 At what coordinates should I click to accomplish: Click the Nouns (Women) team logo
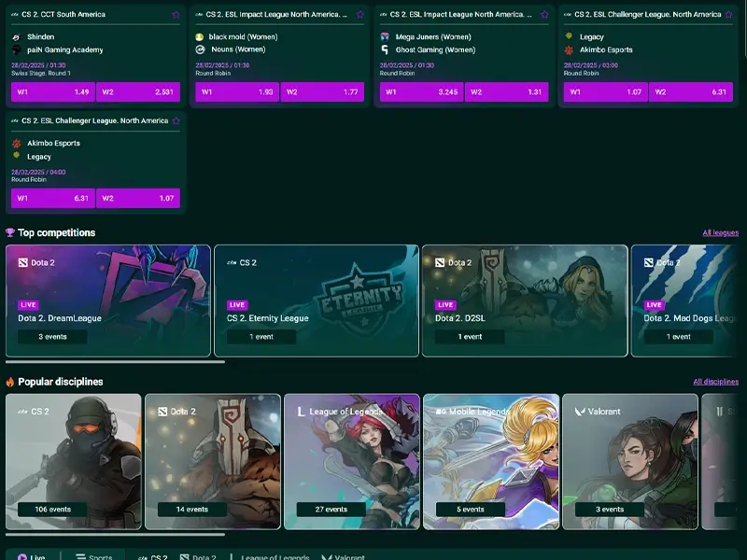(x=200, y=49)
